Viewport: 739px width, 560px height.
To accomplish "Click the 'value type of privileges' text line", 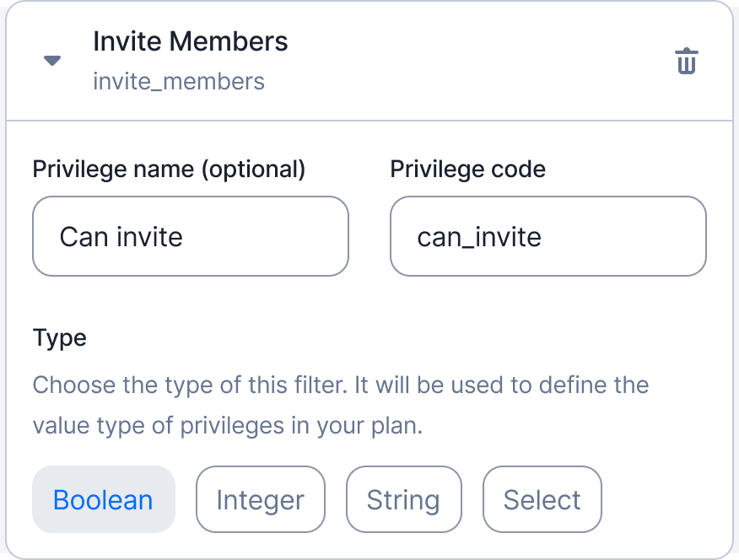I will (228, 426).
